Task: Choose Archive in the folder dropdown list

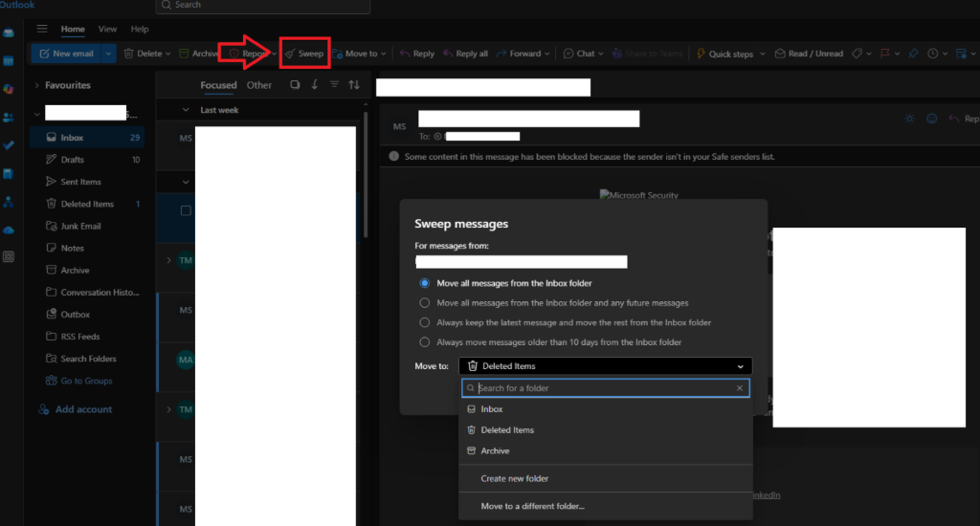Action: (605, 450)
